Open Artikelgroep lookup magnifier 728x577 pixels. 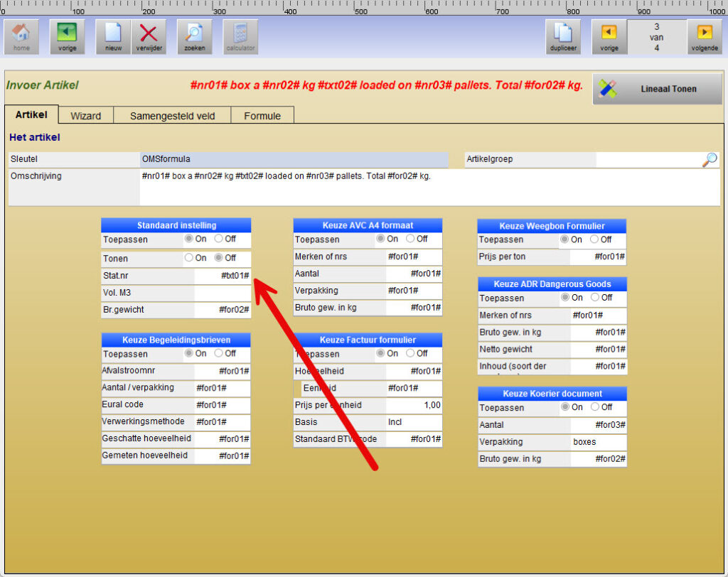(x=709, y=160)
